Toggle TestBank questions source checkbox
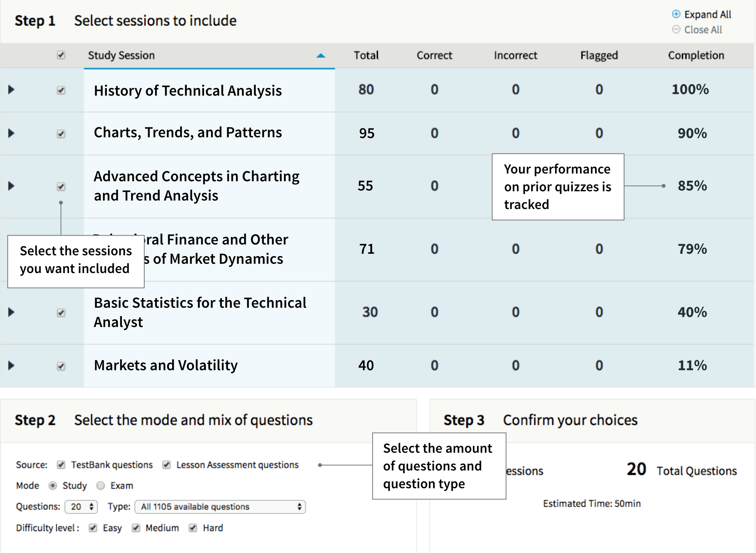Image resolution: width=756 pixels, height=553 pixels. (x=61, y=465)
